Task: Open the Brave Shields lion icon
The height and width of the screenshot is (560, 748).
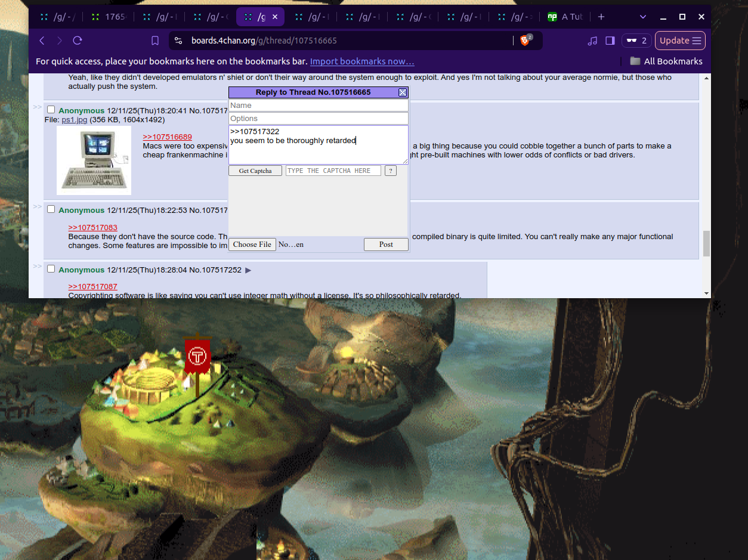Action: click(x=526, y=41)
